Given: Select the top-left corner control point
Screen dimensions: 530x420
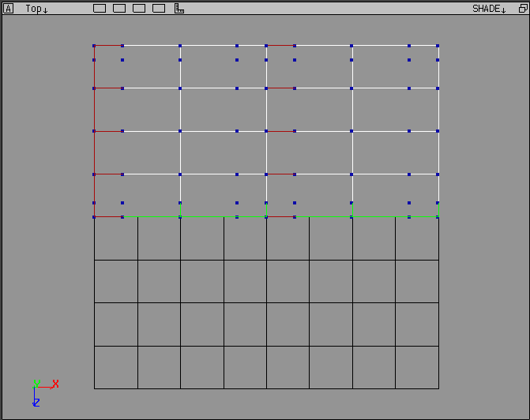Looking at the screenshot, I should tap(94, 46).
